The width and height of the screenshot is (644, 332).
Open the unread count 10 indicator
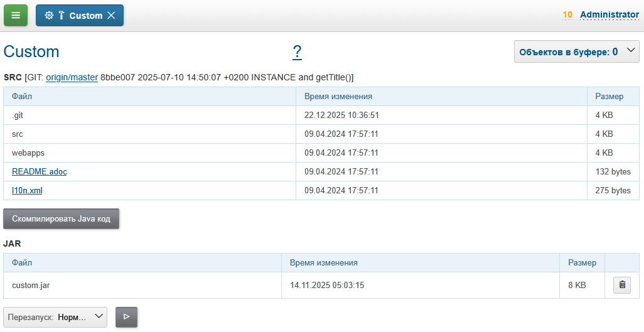[x=567, y=14]
